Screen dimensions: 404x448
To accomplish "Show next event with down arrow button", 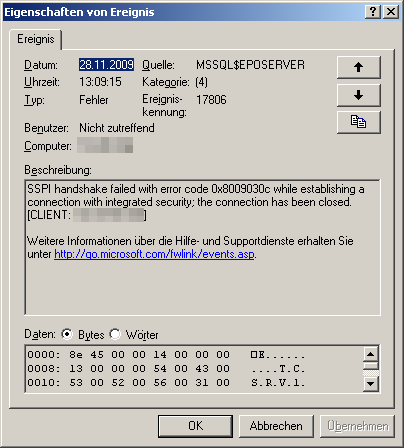I will click(x=359, y=95).
